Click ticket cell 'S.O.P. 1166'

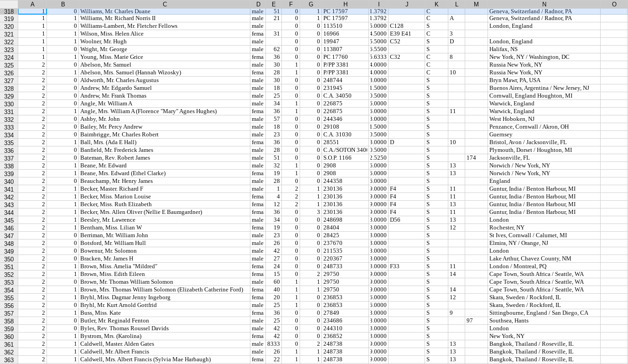coord(345,158)
